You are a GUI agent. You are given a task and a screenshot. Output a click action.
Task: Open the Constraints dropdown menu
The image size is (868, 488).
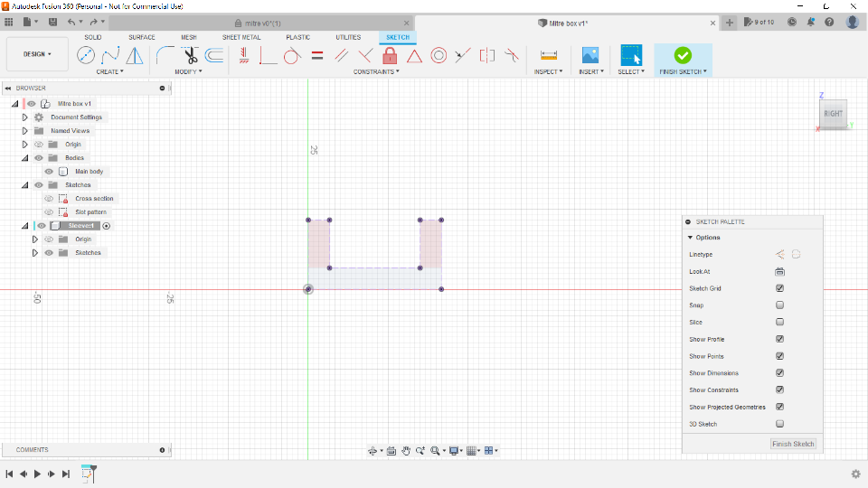pos(376,71)
